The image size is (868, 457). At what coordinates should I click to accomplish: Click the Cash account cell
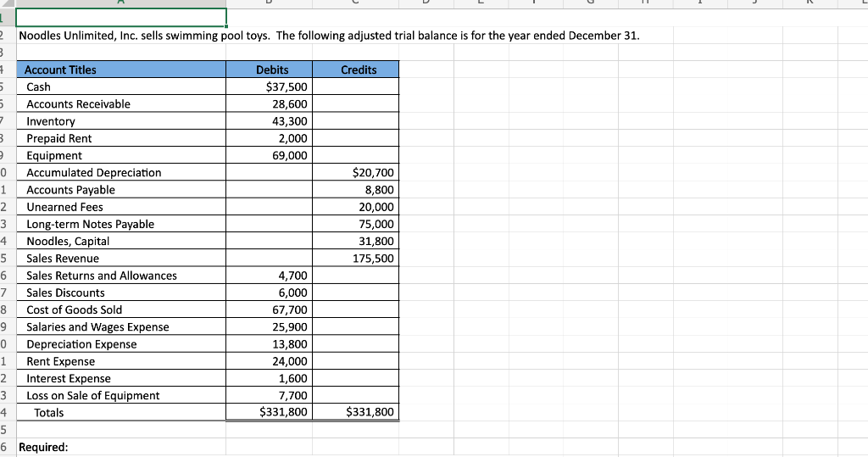tap(121, 87)
